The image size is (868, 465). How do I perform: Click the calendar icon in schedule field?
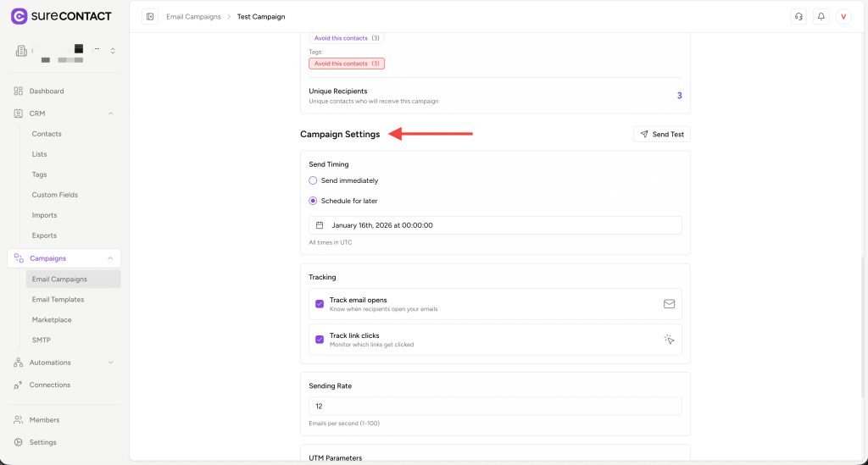point(320,225)
